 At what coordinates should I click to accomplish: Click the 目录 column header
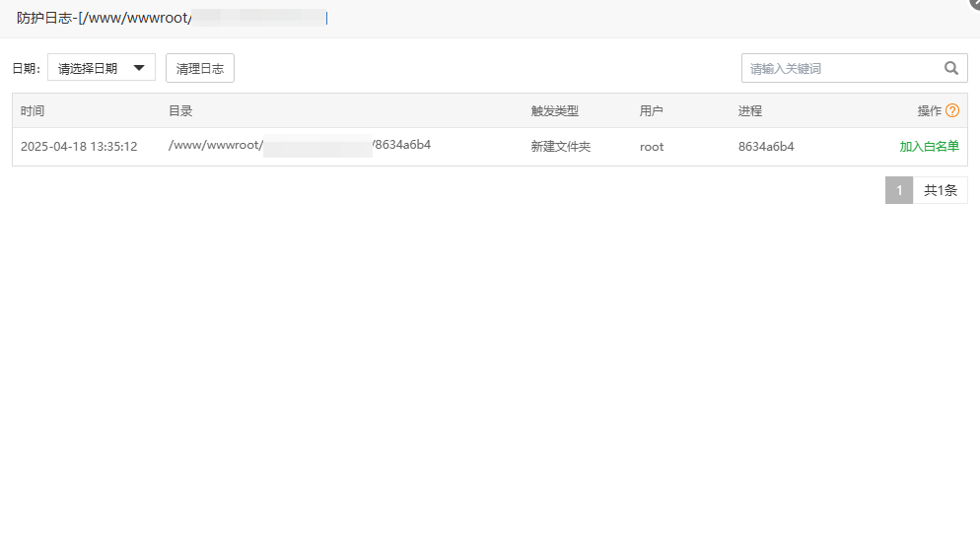180,111
